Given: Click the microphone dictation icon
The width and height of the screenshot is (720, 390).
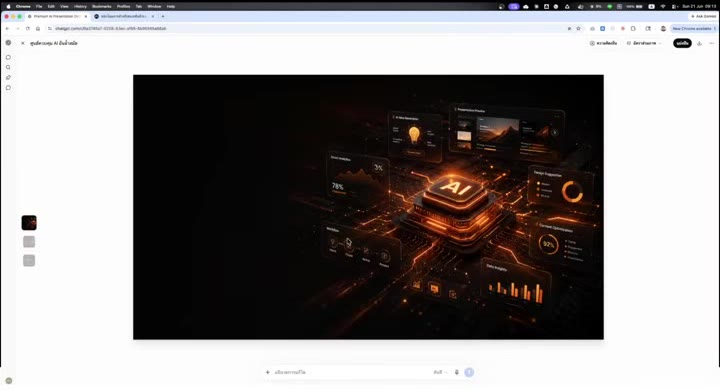Looking at the screenshot, I should coord(456,372).
